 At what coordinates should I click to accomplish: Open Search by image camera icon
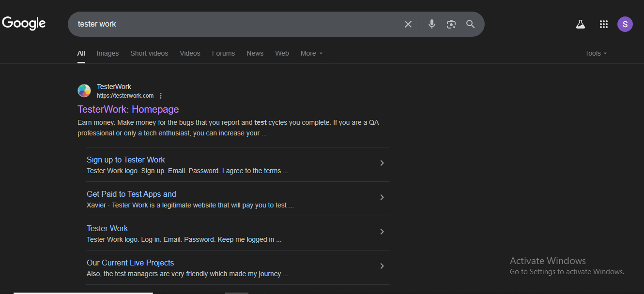tap(451, 24)
